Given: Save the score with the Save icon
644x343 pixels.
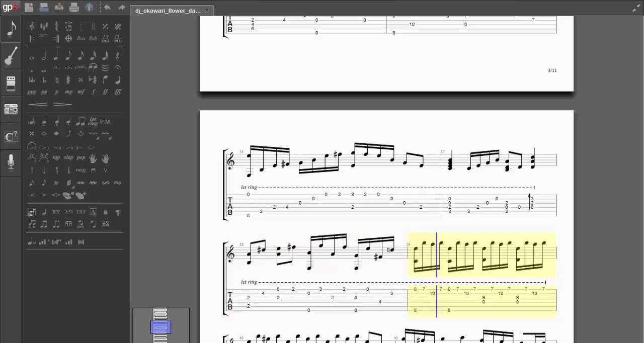Looking at the screenshot, I should (59, 7).
